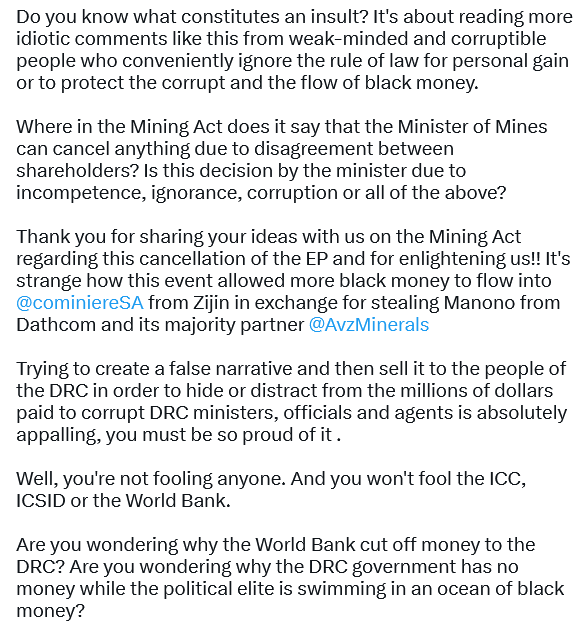Click the paragraph beginning "Are you wondering why"
This screenshot has height=634, width=586.
point(290,577)
